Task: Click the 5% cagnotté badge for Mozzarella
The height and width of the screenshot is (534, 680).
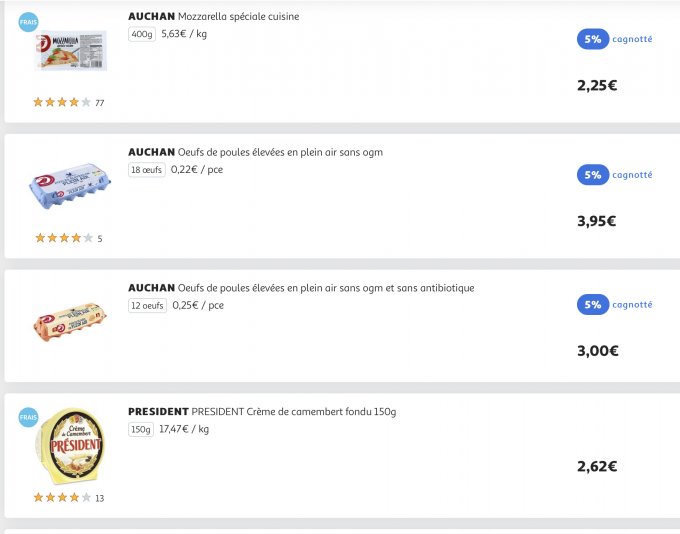Action: [593, 39]
